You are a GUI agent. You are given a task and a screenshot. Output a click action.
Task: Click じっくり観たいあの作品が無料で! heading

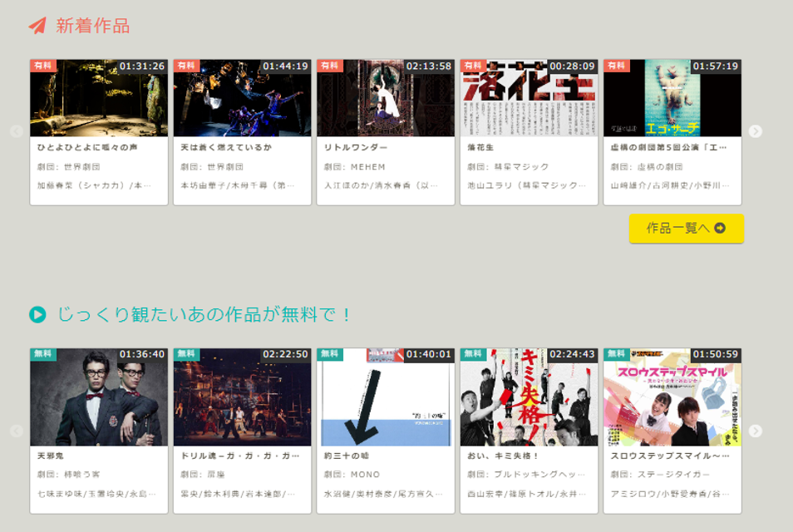pyautogui.click(x=204, y=314)
